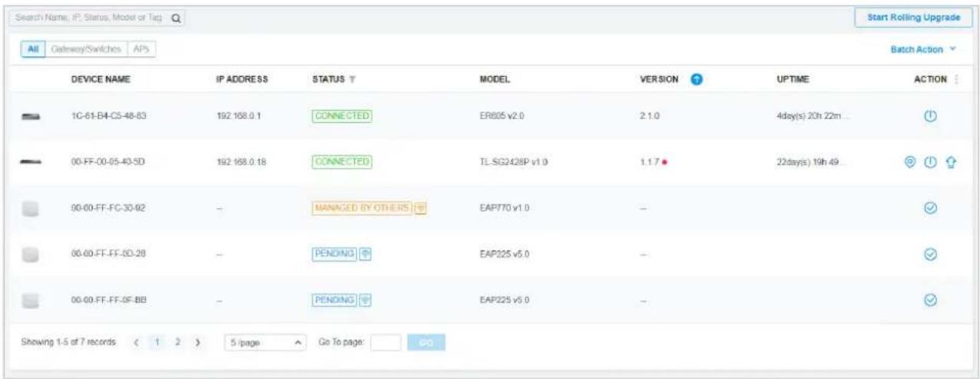Upgrade the TL-SG2428P switch firmware
This screenshot has width=980, height=379.
(x=949, y=162)
